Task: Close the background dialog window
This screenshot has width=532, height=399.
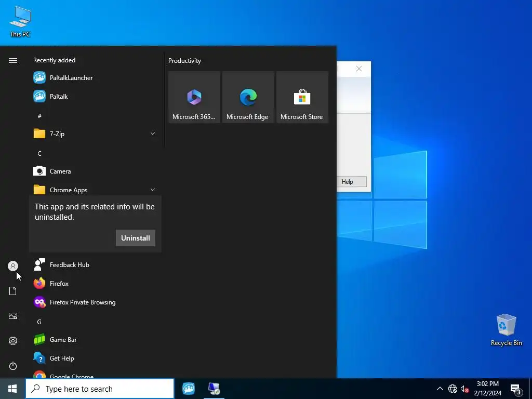Action: (359, 69)
